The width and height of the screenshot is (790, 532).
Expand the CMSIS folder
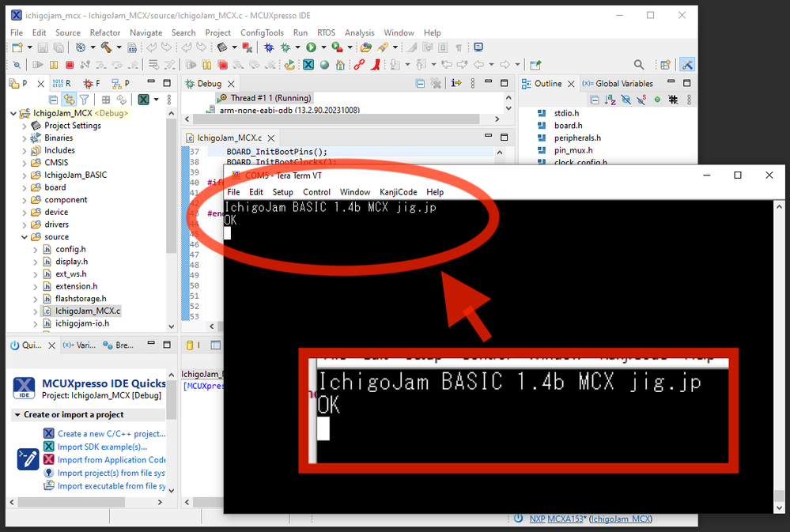coord(25,163)
